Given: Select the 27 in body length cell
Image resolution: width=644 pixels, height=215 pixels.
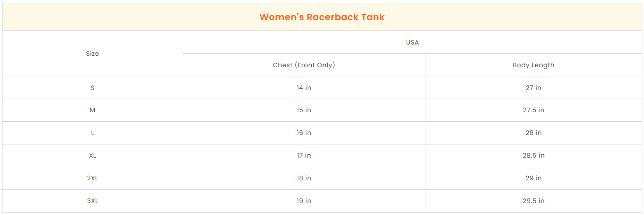Looking at the screenshot, I should 533,87.
